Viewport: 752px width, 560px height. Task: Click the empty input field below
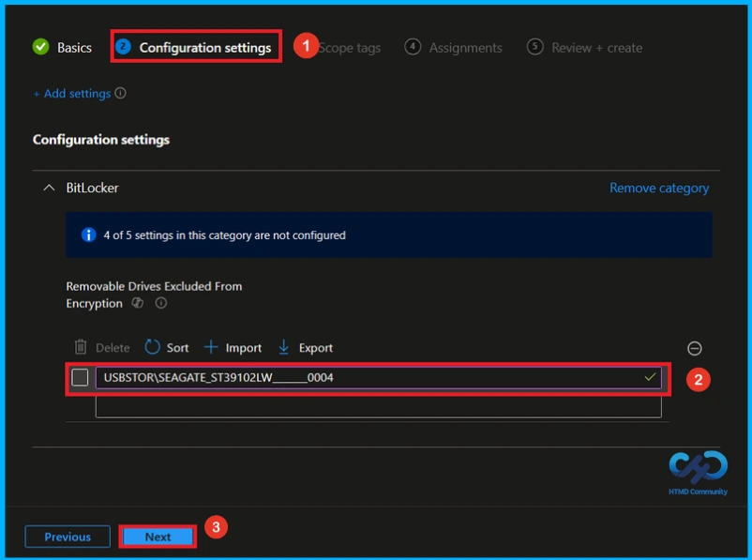pos(379,406)
